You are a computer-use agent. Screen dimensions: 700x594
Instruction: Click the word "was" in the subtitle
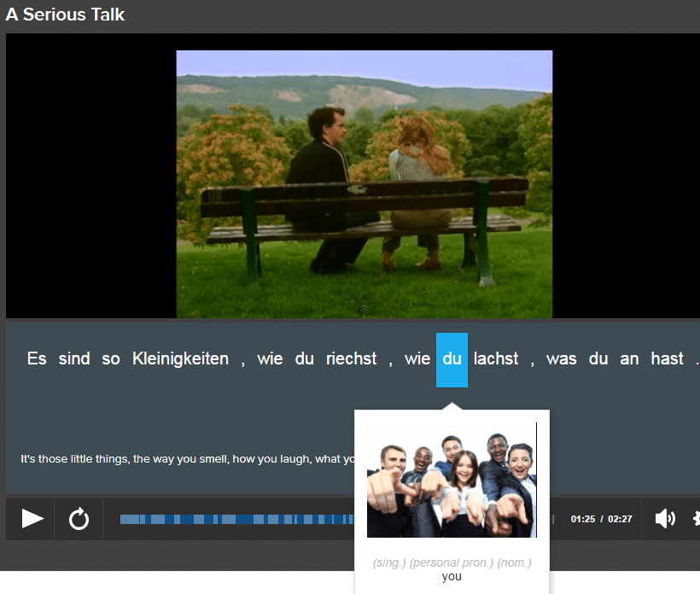click(561, 359)
